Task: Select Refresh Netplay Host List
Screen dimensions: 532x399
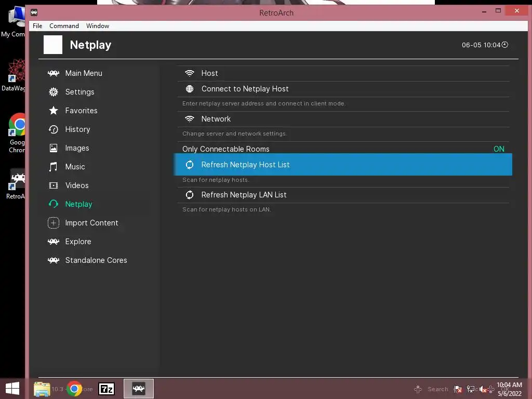Action: click(x=343, y=165)
